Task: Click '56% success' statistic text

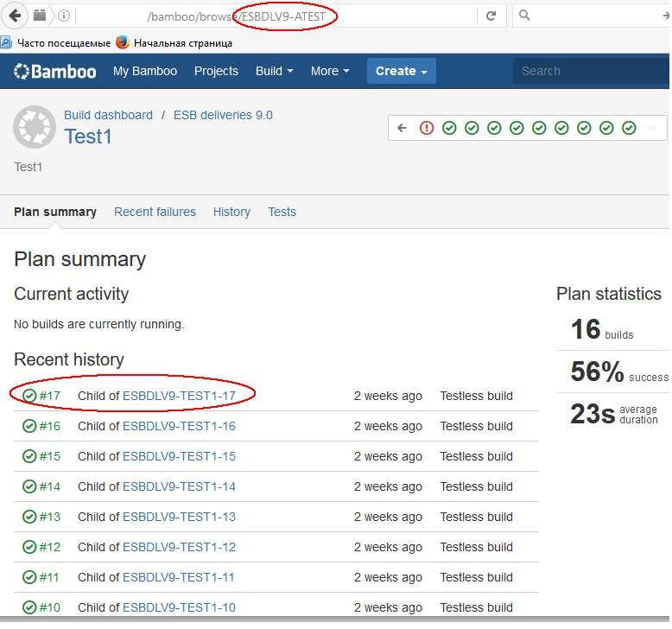Action: click(x=619, y=372)
